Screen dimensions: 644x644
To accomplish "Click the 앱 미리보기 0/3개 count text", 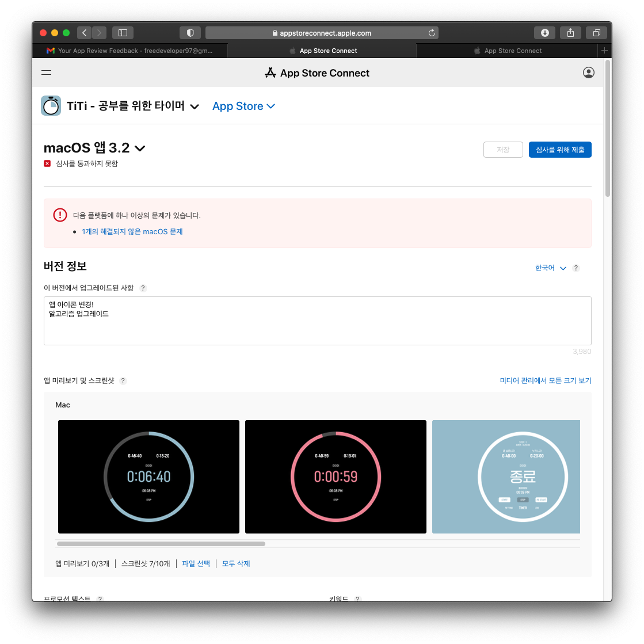I will (x=82, y=563).
